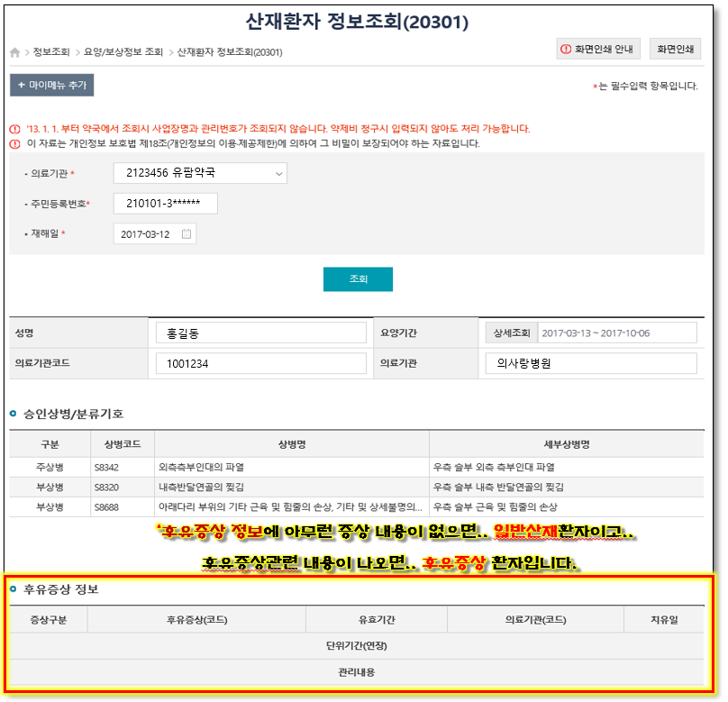Go to 정보조회 in breadcrumb

(50, 52)
